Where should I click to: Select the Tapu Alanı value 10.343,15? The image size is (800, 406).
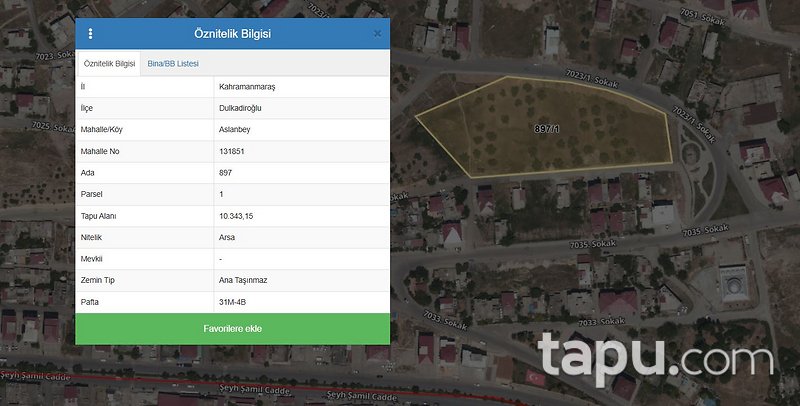(x=236, y=216)
